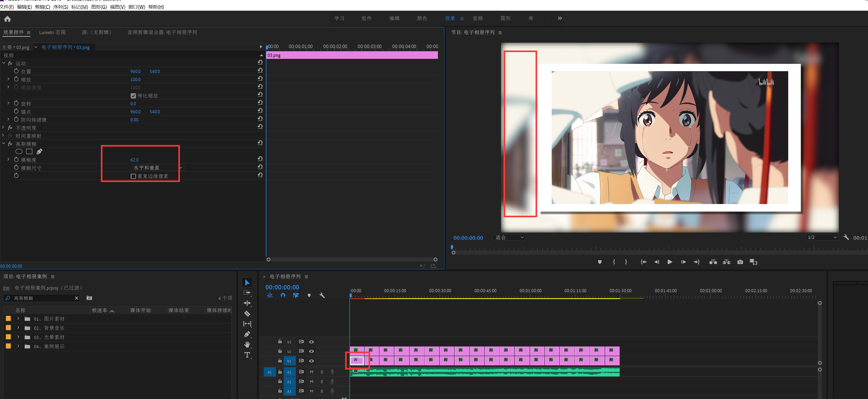The height and width of the screenshot is (399, 868).
Task: Switch to Color (颜色) workspace
Action: (422, 18)
